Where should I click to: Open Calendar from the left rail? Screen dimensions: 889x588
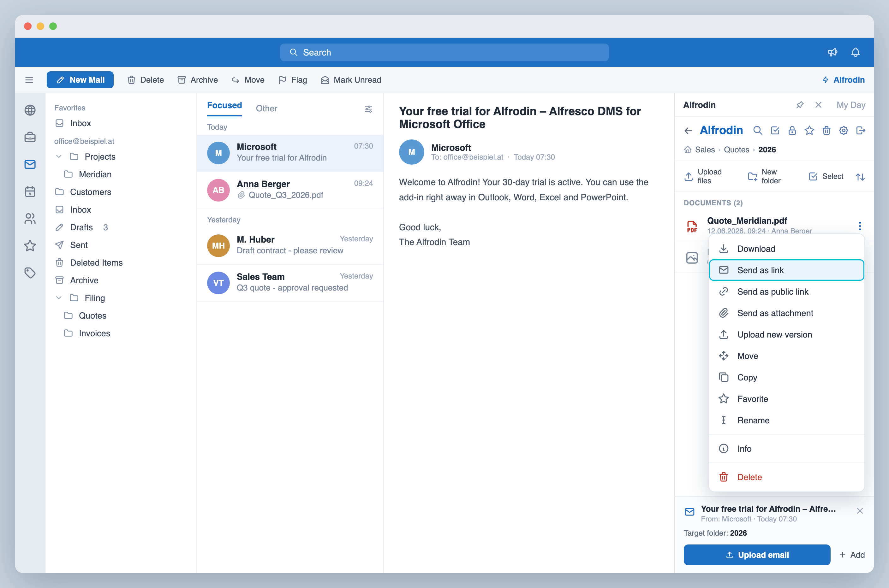30,191
